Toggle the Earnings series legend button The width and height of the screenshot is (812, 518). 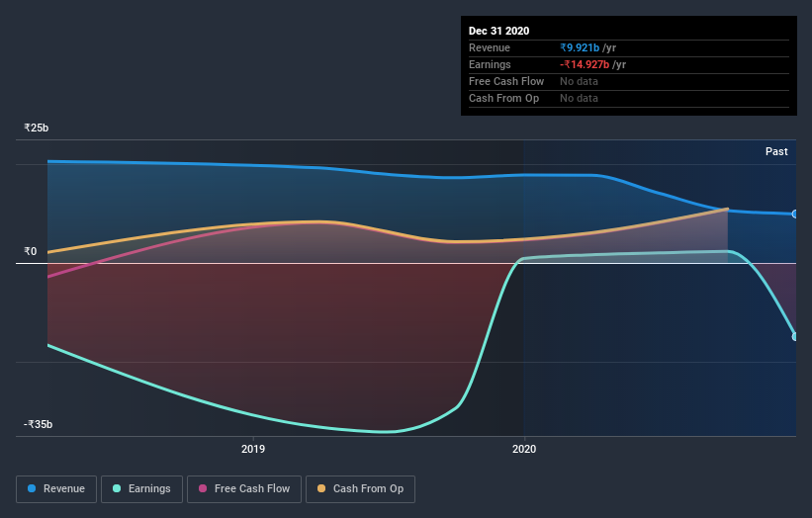pyautogui.click(x=141, y=489)
